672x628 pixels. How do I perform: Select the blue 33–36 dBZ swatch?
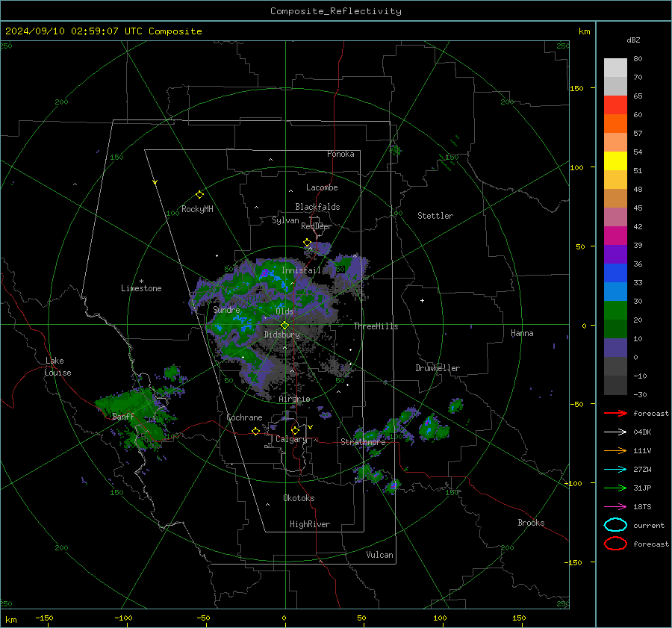pyautogui.click(x=615, y=273)
